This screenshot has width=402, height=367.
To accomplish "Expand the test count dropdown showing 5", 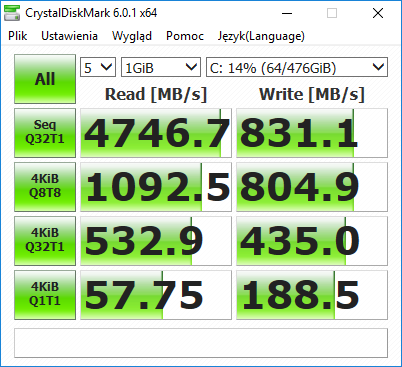I will point(98,67).
